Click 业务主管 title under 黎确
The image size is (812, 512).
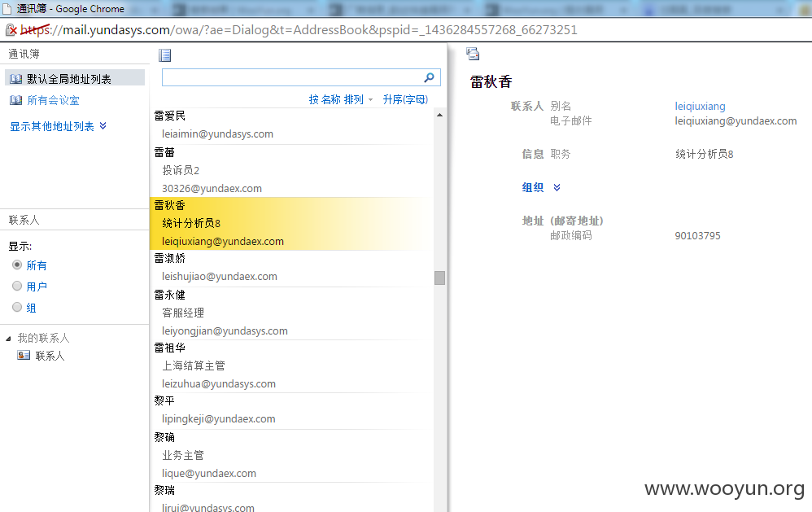click(x=183, y=455)
